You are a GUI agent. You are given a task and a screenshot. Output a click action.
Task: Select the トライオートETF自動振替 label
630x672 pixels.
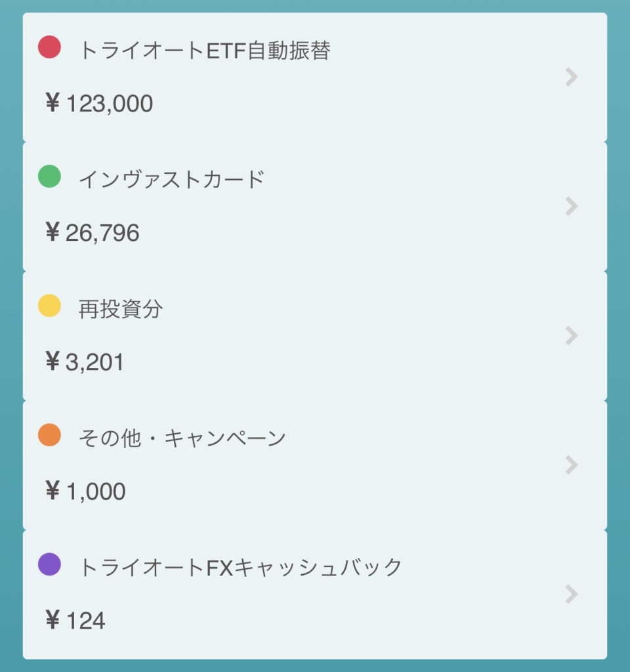pyautogui.click(x=205, y=51)
